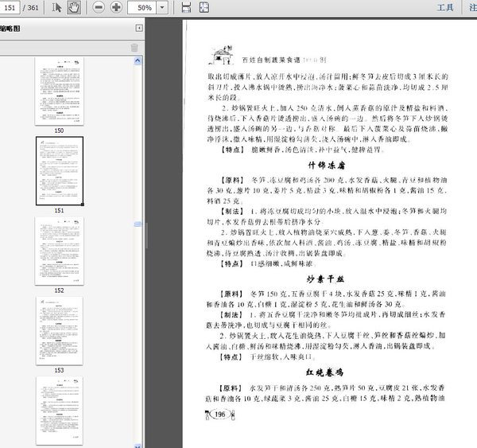Switch to fit full page view
This screenshot has height=448, width=477.
[204, 7]
